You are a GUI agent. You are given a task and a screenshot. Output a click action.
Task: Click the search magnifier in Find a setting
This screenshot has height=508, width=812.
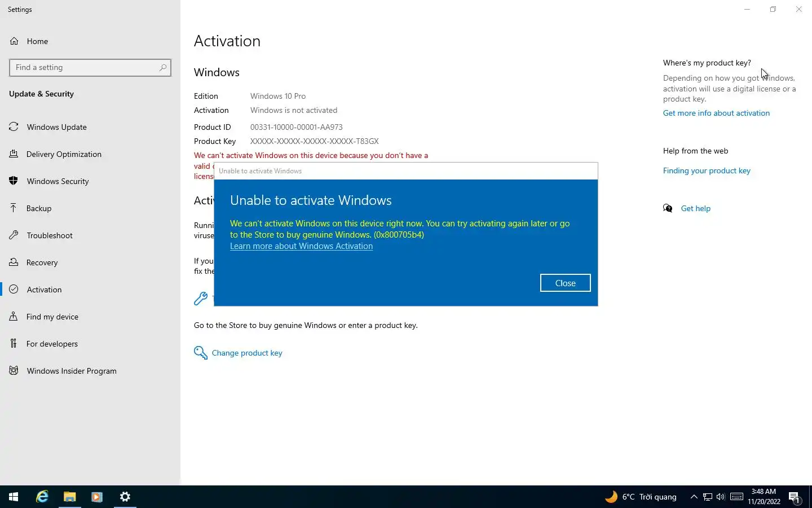pos(163,67)
